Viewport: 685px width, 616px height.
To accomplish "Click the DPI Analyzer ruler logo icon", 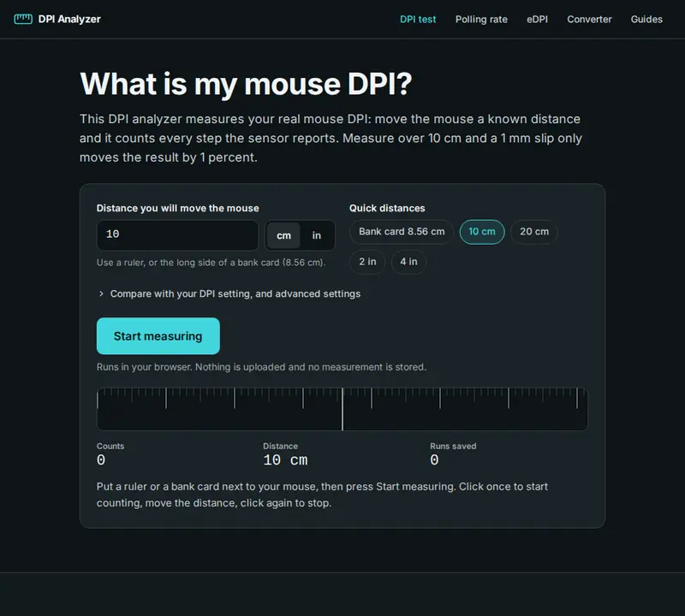I will tap(23, 19).
